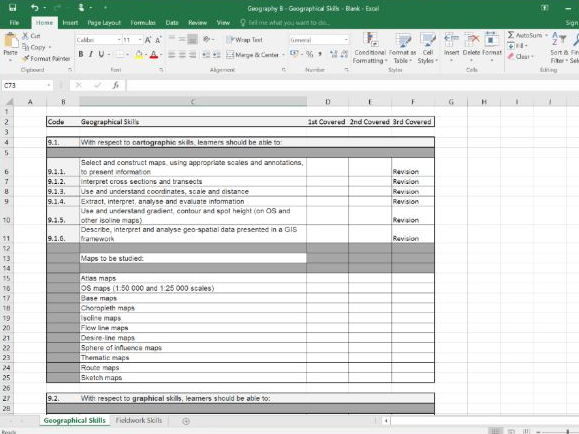The width and height of the screenshot is (579, 434).
Task: Align cell text to the right
Action: (192, 55)
